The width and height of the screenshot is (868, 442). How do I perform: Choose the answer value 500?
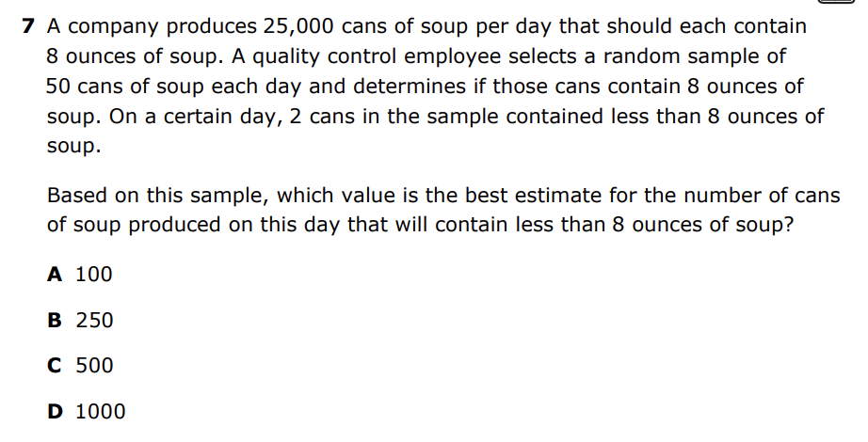pos(94,366)
